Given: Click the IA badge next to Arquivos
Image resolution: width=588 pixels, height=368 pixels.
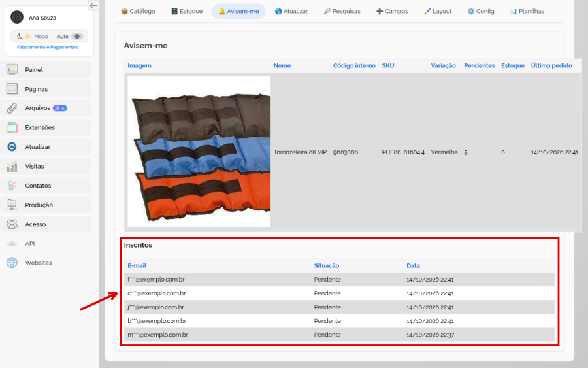Looking at the screenshot, I should 60,108.
